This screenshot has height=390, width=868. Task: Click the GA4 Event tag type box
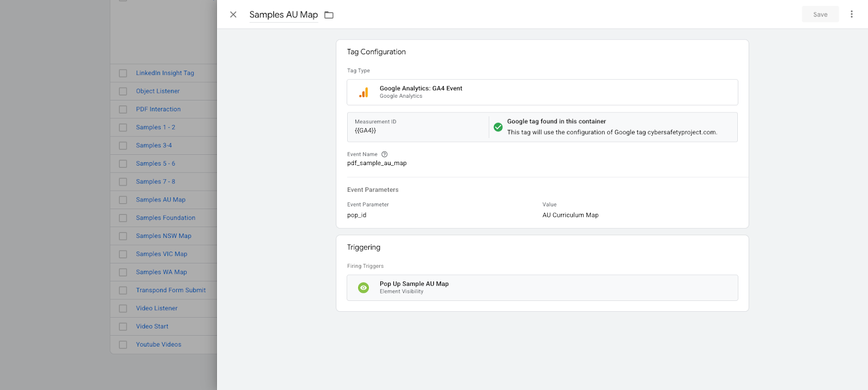tap(542, 92)
